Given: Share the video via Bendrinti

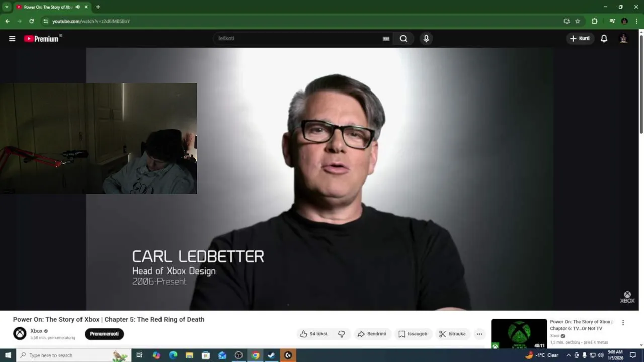Looking at the screenshot, I should (372, 334).
